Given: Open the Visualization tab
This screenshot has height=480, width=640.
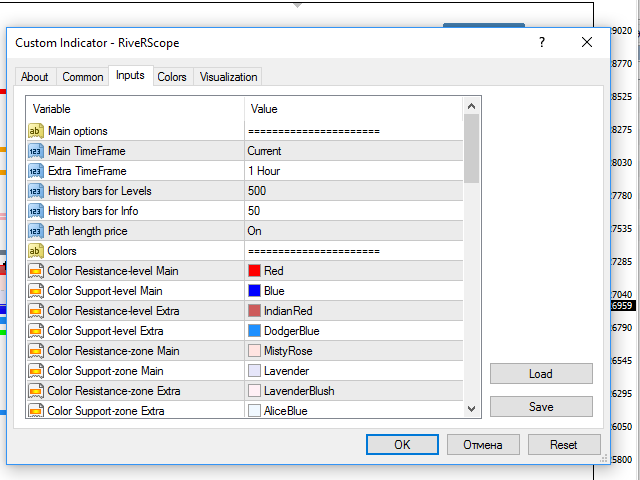Looking at the screenshot, I should (228, 77).
